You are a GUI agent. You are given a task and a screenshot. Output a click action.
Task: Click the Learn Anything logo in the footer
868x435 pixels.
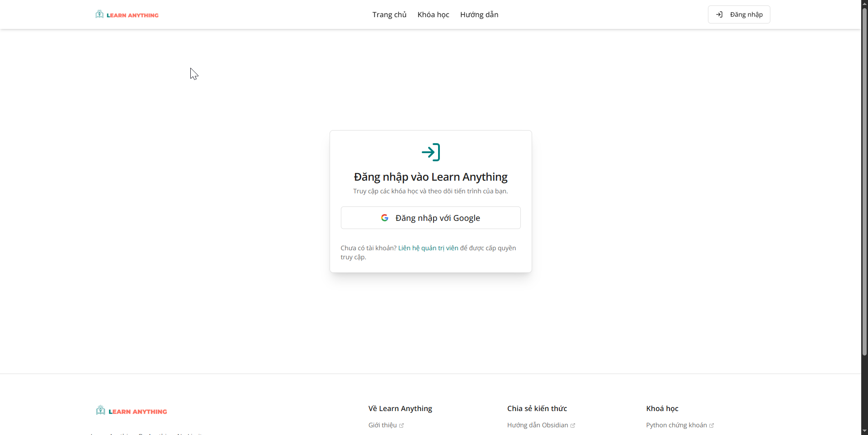pyautogui.click(x=131, y=411)
